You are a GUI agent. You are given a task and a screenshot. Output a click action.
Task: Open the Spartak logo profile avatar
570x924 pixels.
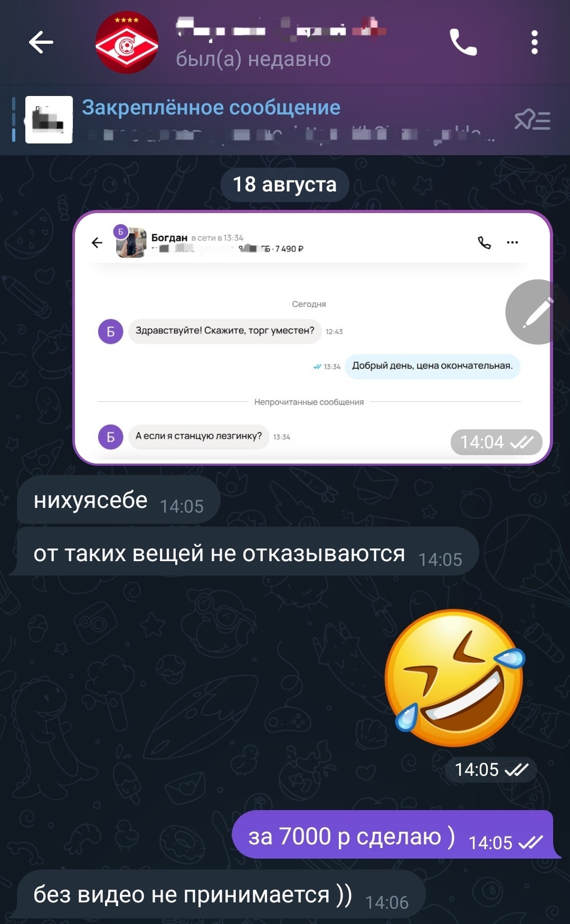[127, 43]
